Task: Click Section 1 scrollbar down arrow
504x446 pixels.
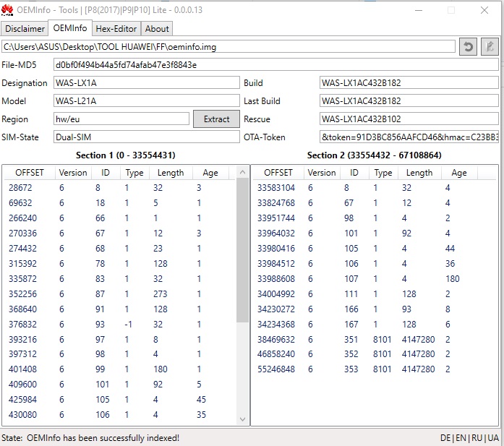Action: click(x=243, y=419)
